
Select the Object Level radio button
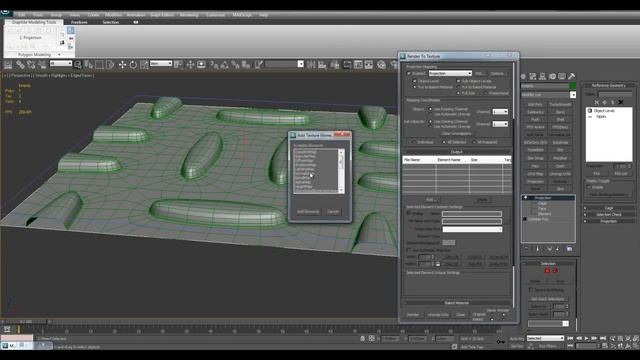(415, 81)
